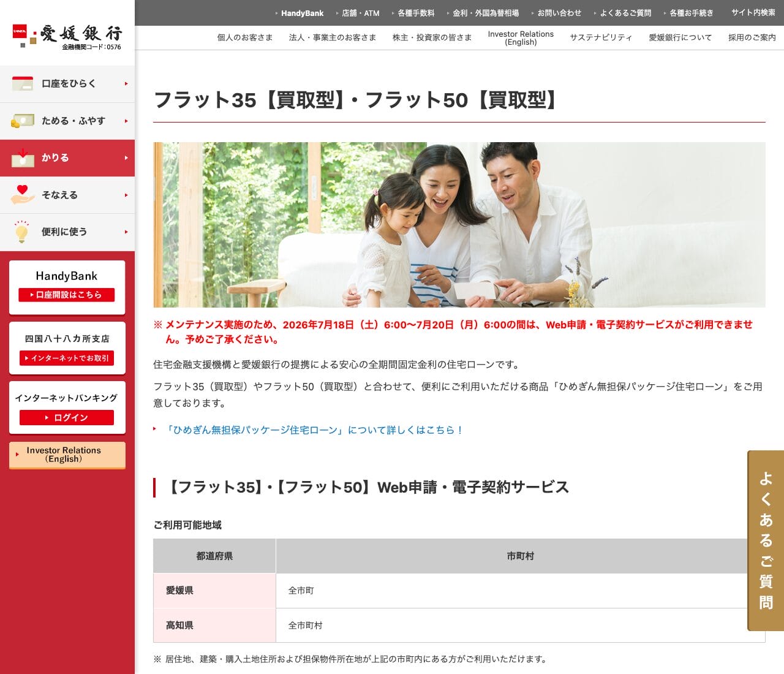Open ためる・ふやす sidebar menu
This screenshot has width=784, height=674.
click(67, 121)
